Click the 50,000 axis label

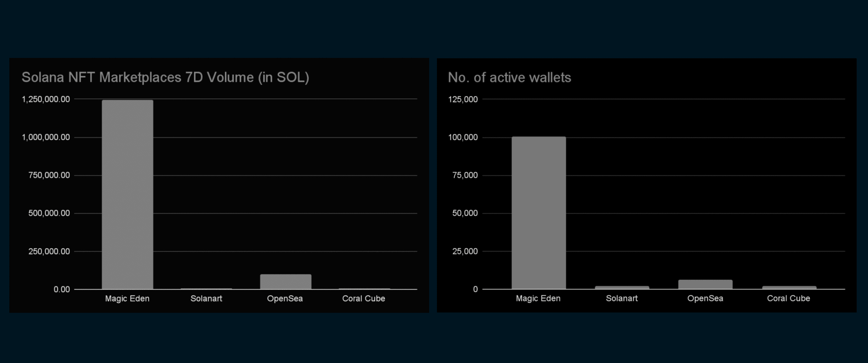click(465, 213)
